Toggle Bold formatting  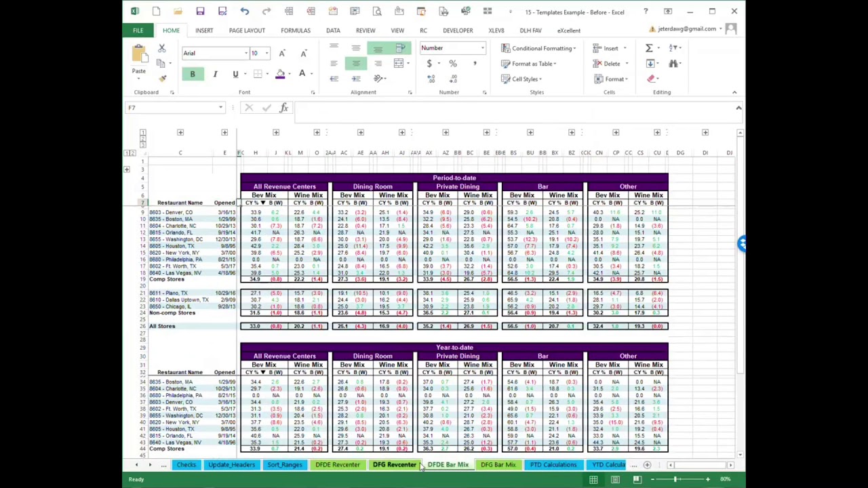point(192,74)
